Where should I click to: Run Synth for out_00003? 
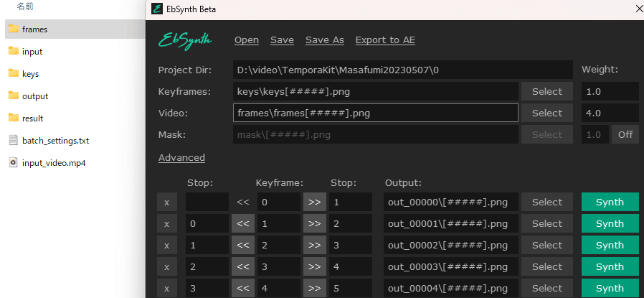click(x=610, y=266)
